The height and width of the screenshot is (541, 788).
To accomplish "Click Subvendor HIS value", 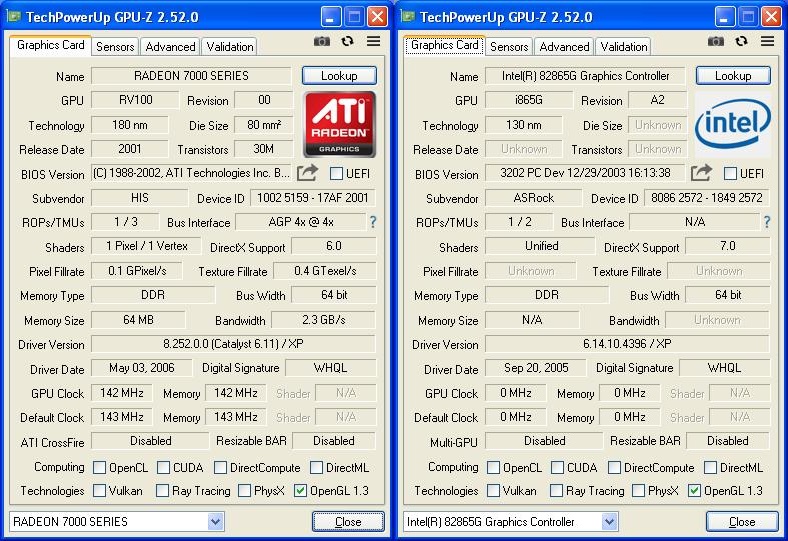I will click(139, 198).
